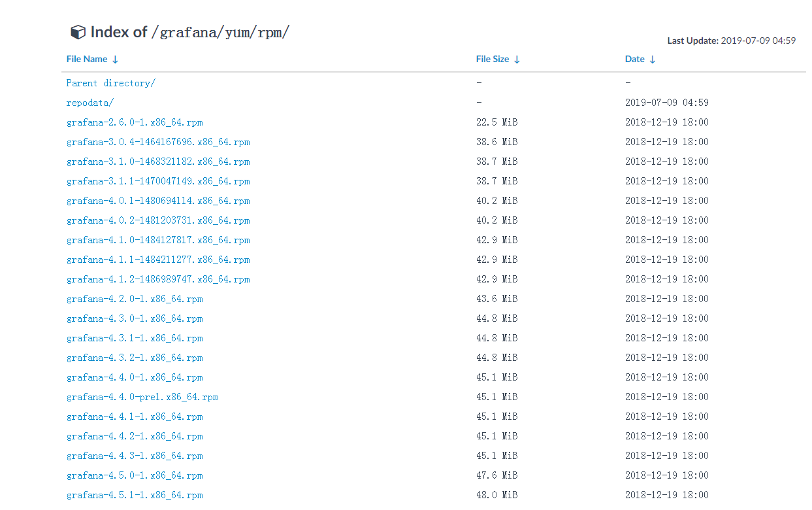Image resolution: width=812 pixels, height=510 pixels.
Task: Download grafana-4.2.0-1.x86_64.rpm
Action: click(x=135, y=299)
